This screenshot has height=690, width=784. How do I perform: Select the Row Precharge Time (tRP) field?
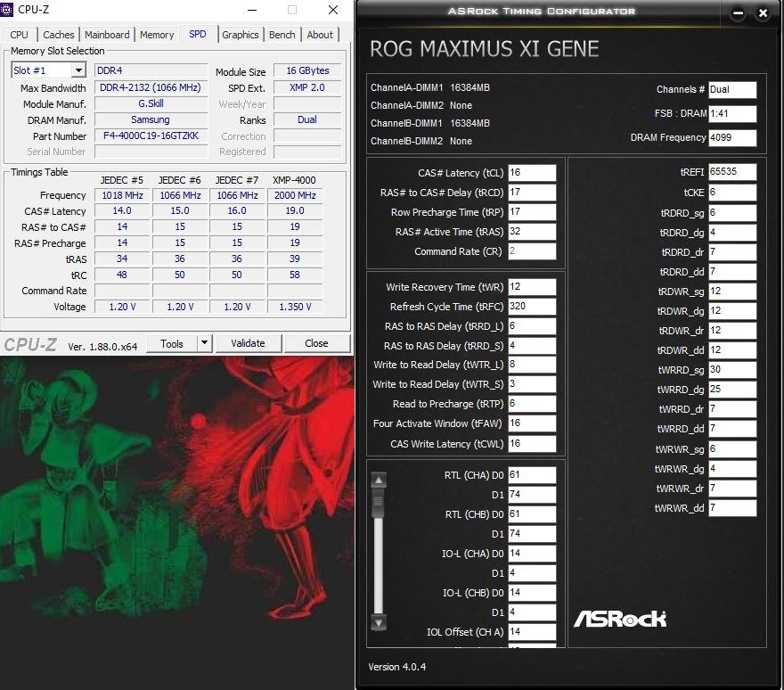532,211
